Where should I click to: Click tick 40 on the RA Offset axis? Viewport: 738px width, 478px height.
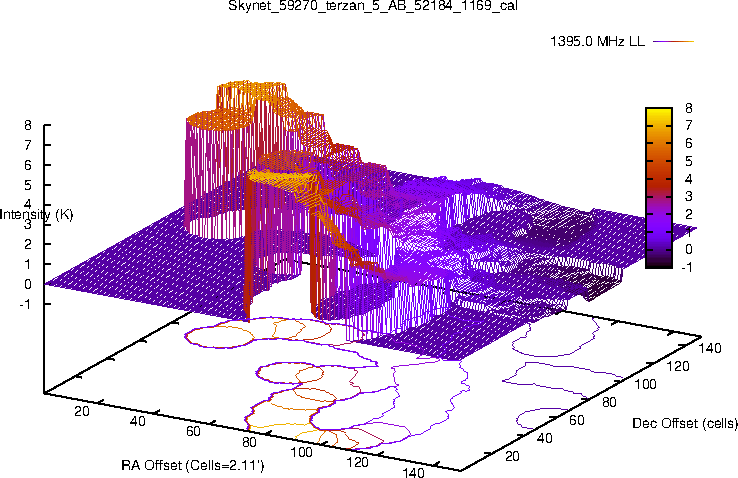(x=137, y=421)
